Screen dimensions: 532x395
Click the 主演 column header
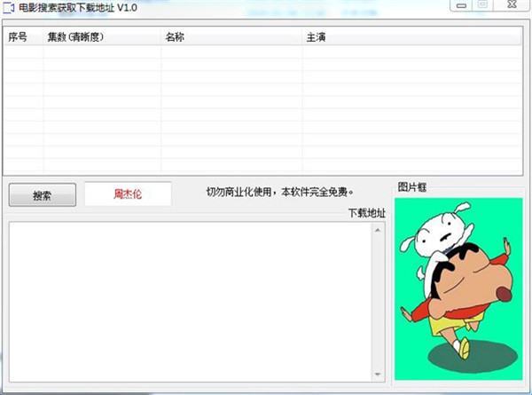pyautogui.click(x=412, y=36)
